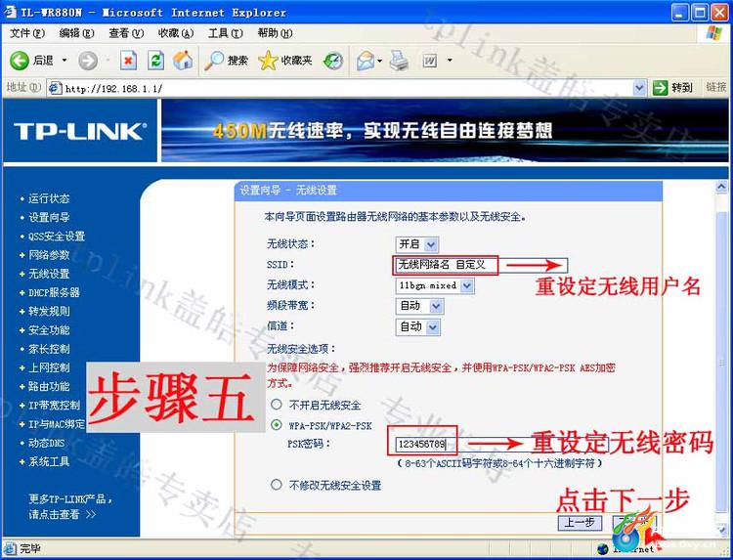Click the Mail envelope icon
The image size is (733, 560).
coord(366,61)
